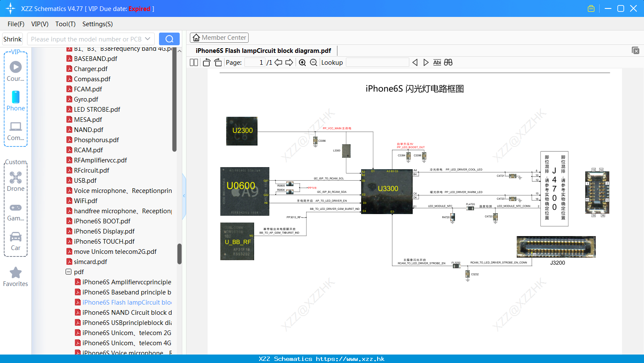Viewport: 644px width, 363px height.
Task: Go to the previous page arrow
Action: pyautogui.click(x=278, y=63)
